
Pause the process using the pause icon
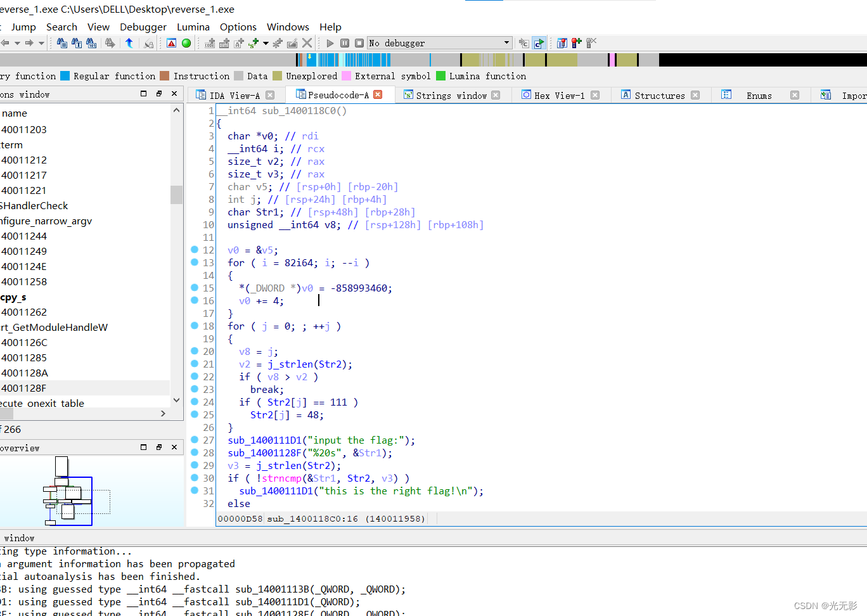[345, 42]
